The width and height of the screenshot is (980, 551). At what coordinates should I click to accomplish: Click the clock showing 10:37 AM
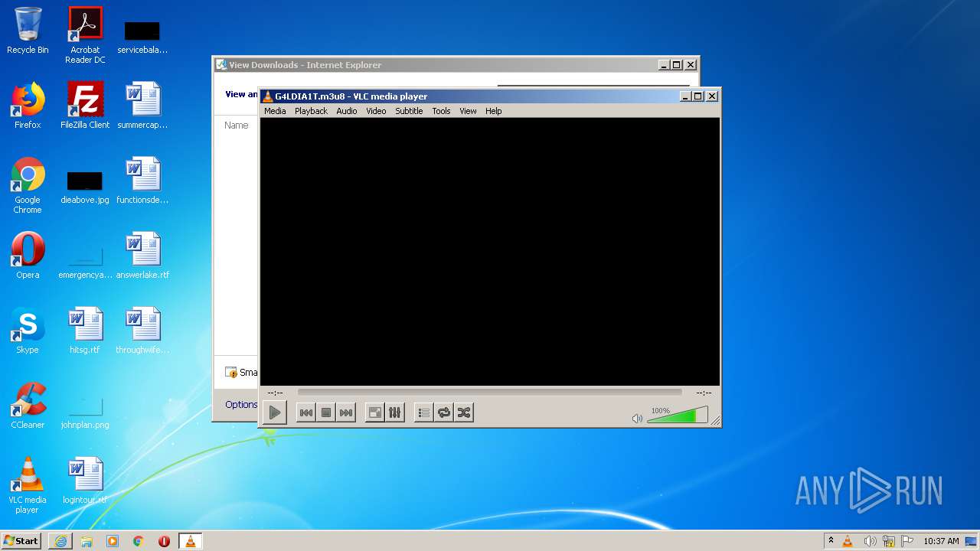click(941, 541)
